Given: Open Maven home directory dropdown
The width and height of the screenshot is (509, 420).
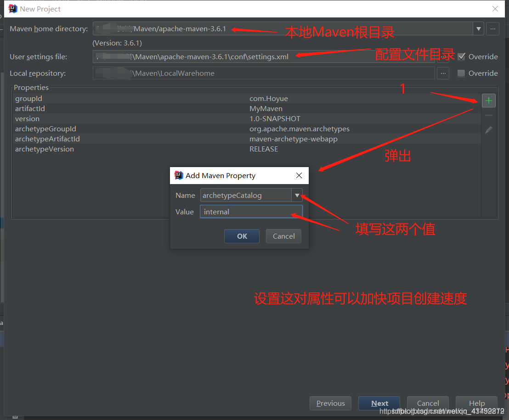Looking at the screenshot, I should click(479, 29).
